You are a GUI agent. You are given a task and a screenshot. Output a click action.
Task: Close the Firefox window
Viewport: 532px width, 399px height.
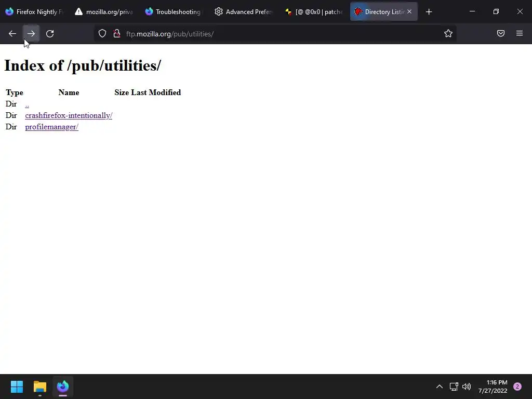tap(520, 12)
